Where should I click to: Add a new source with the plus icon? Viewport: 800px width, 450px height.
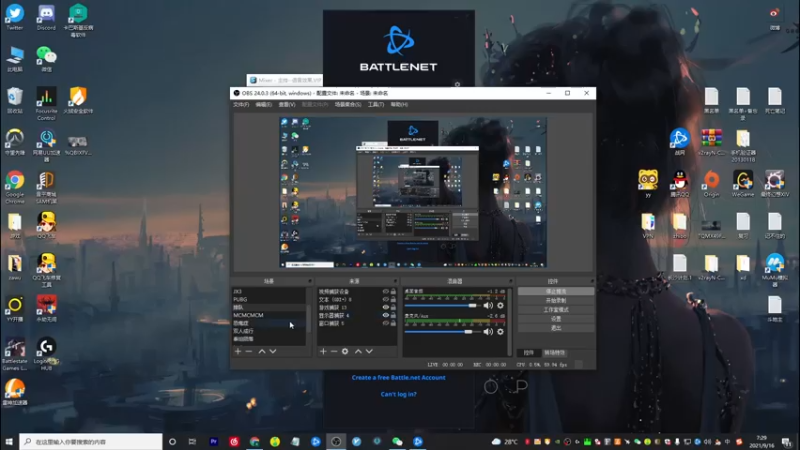coord(323,351)
